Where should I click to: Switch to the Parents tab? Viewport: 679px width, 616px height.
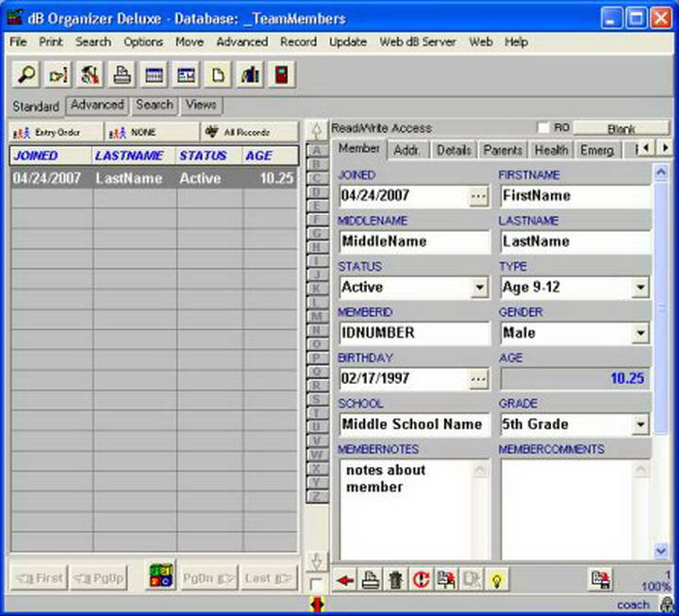coord(503,150)
